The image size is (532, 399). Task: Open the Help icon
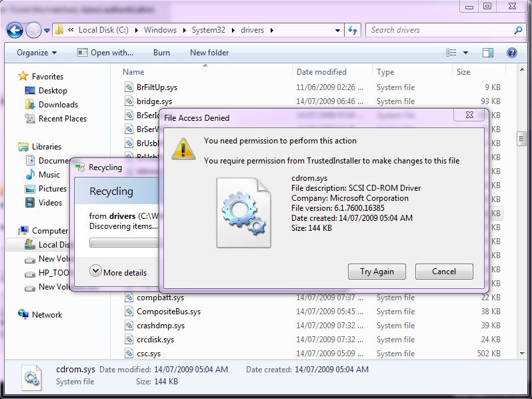[x=511, y=53]
